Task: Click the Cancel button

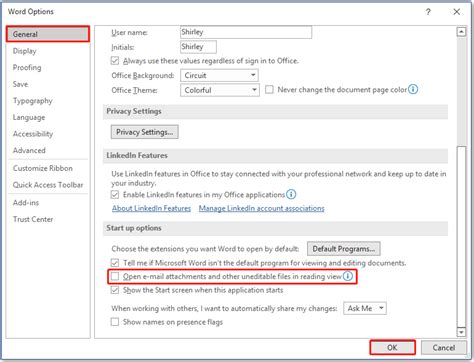Action: pos(444,347)
